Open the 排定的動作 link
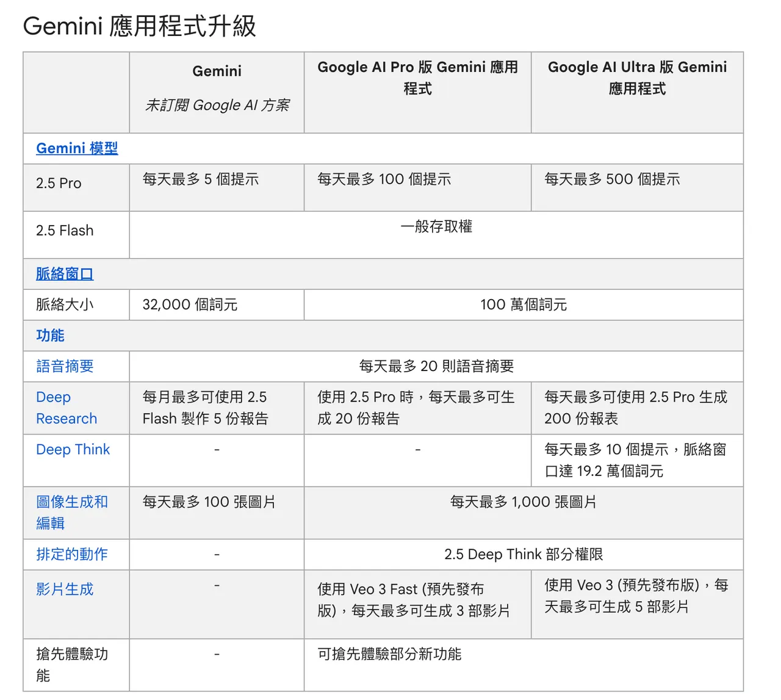This screenshot has height=700, width=781. [x=72, y=554]
